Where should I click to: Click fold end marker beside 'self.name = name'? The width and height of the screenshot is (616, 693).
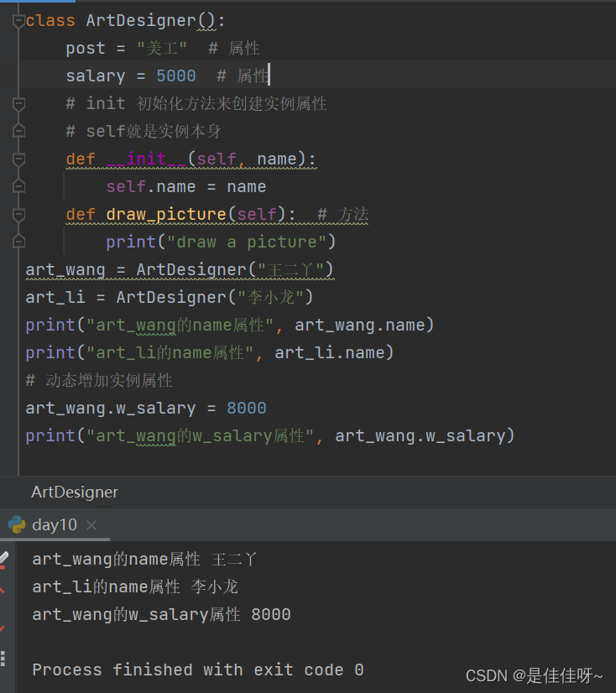(18, 186)
